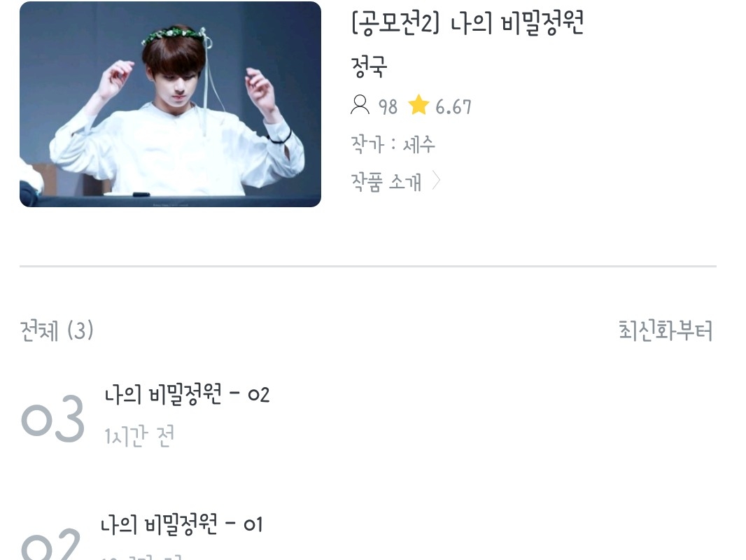Open the 작품 소개 link

[386, 181]
